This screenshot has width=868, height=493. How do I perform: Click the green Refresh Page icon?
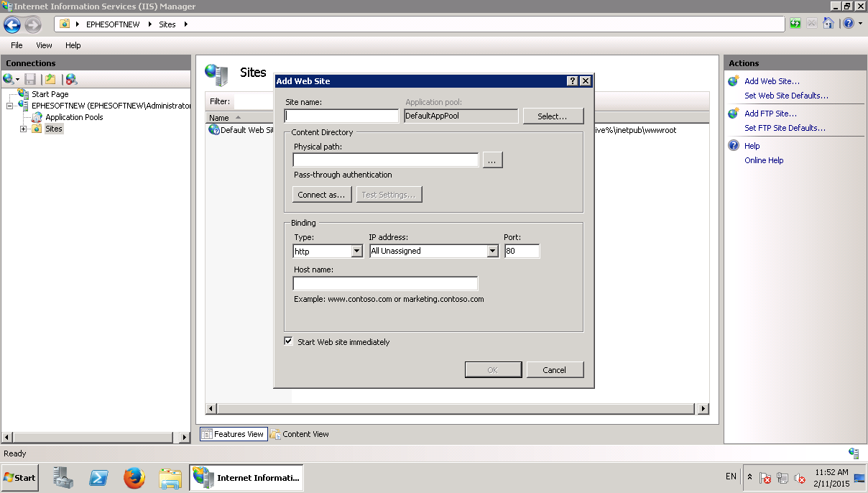tap(795, 24)
